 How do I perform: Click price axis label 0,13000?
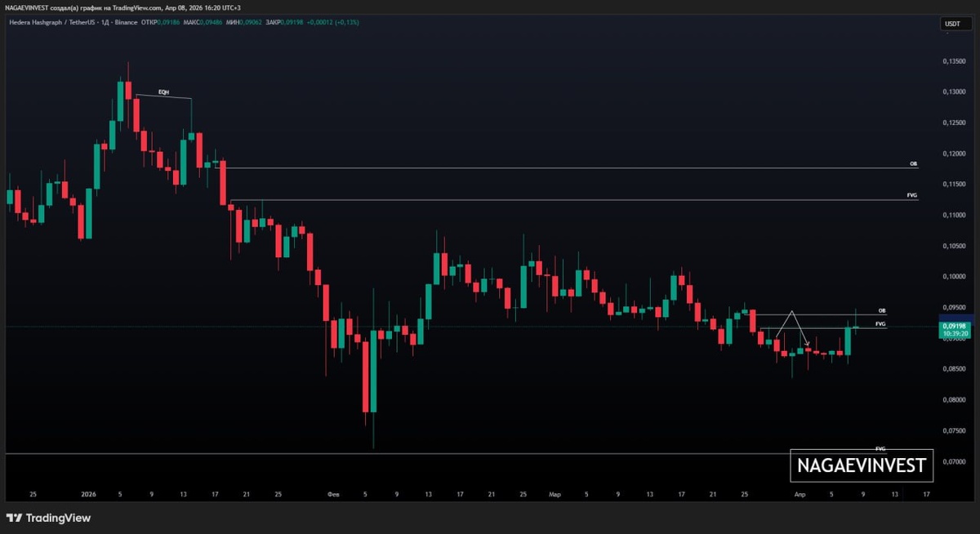955,91
